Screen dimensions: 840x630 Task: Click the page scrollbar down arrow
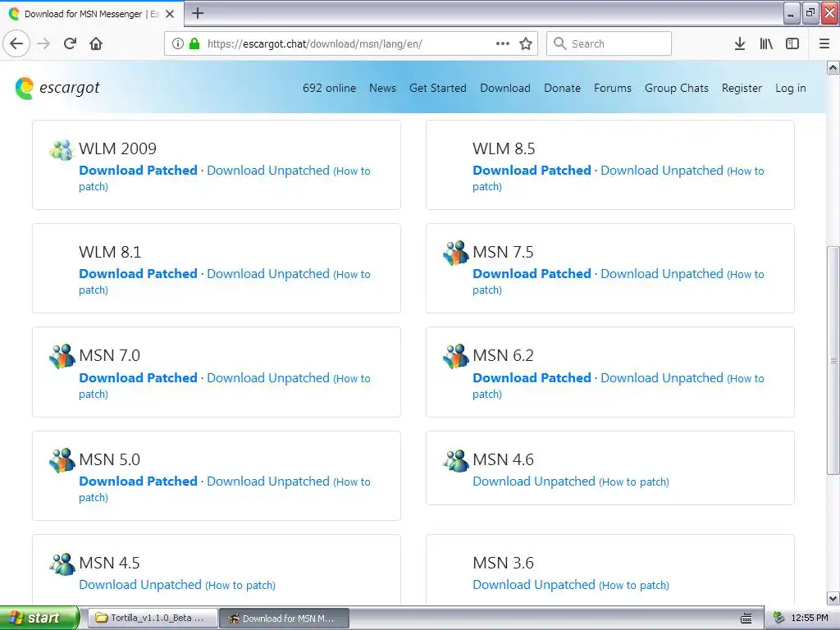(833, 598)
